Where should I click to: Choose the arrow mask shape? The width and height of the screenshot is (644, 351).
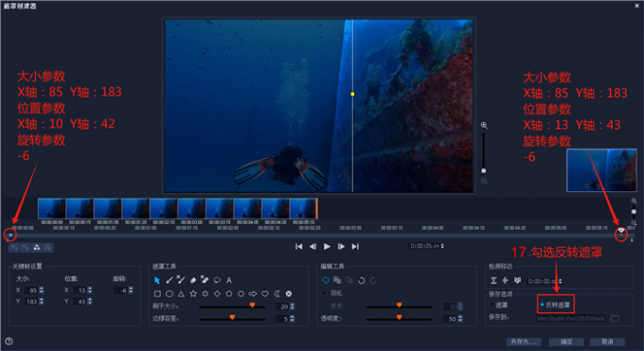pos(253,294)
